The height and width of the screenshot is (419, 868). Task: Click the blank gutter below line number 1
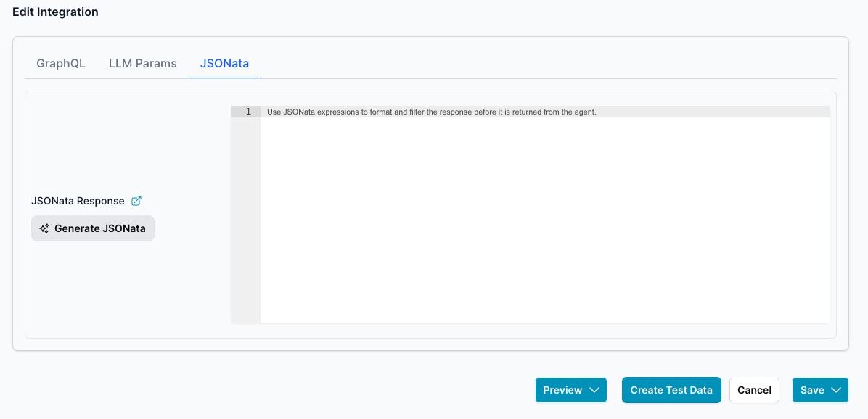245,217
